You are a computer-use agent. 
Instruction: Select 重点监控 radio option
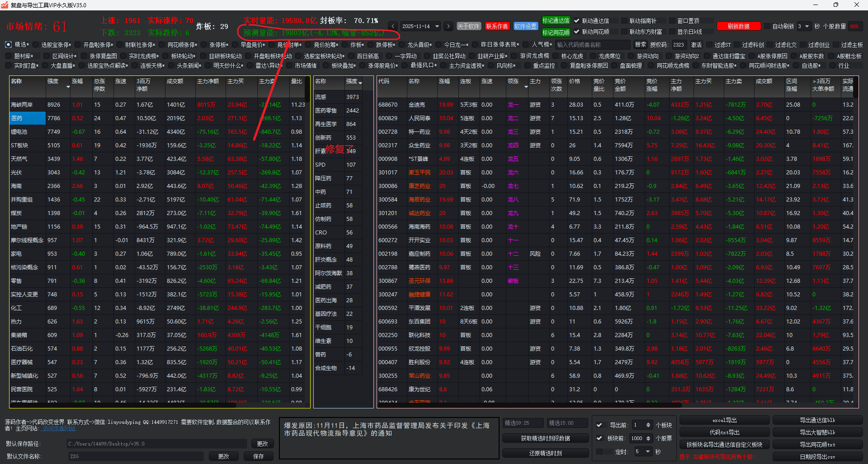(x=527, y=66)
